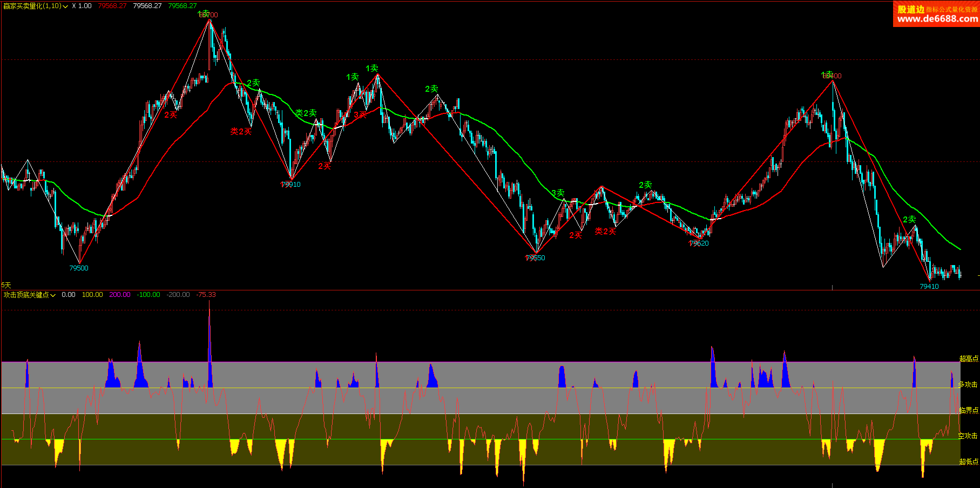The width and height of the screenshot is (980, 488).
Task: Click the 79410 lowest price marker
Action: point(929,287)
